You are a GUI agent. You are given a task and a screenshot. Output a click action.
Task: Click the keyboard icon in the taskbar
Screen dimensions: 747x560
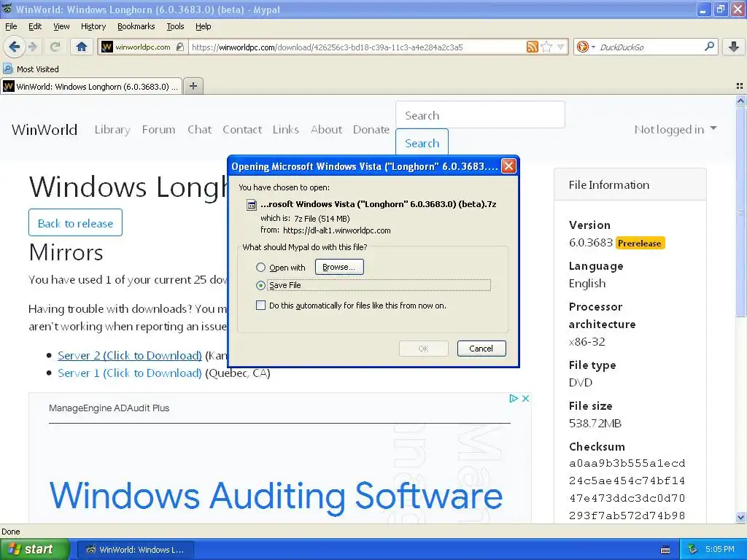click(x=665, y=550)
